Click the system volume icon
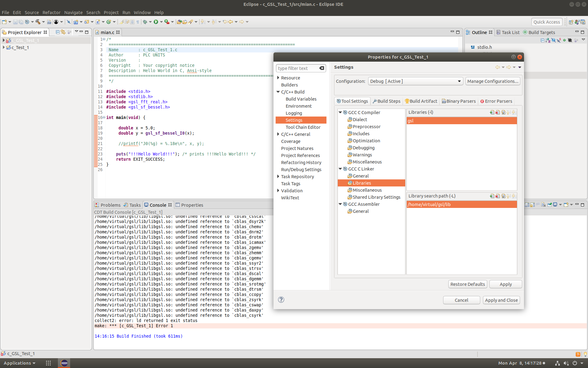This screenshot has width=588, height=368. (566, 363)
